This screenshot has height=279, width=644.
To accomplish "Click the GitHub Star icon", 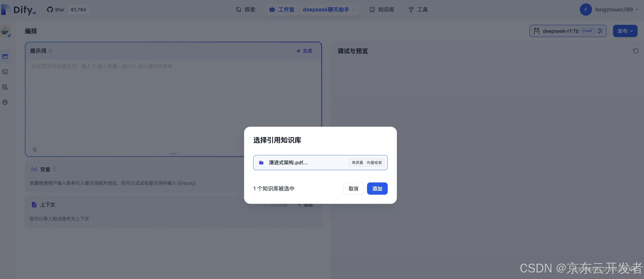I will click(x=50, y=10).
